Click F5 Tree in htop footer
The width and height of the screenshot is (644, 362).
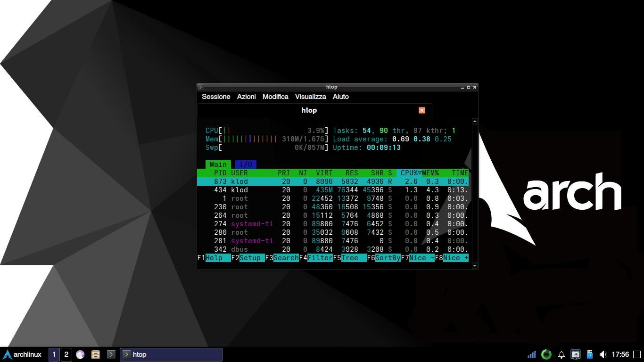pyautogui.click(x=350, y=258)
